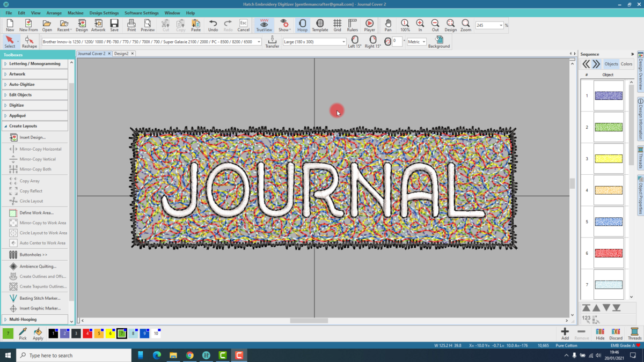Zoom to 100% using the toolbar icon
Image resolution: width=644 pixels, height=362 pixels.
(x=405, y=25)
